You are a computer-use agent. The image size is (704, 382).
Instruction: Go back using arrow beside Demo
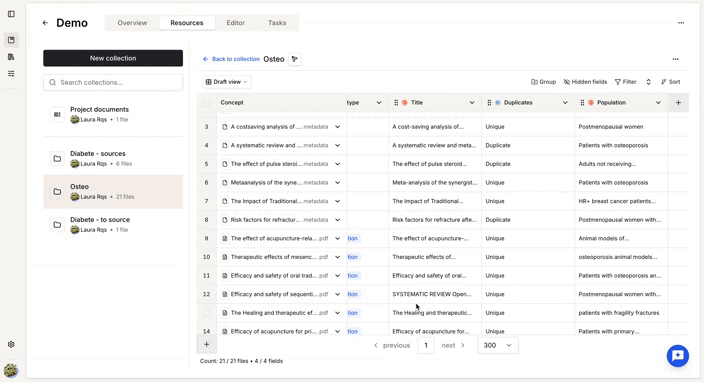tap(45, 23)
